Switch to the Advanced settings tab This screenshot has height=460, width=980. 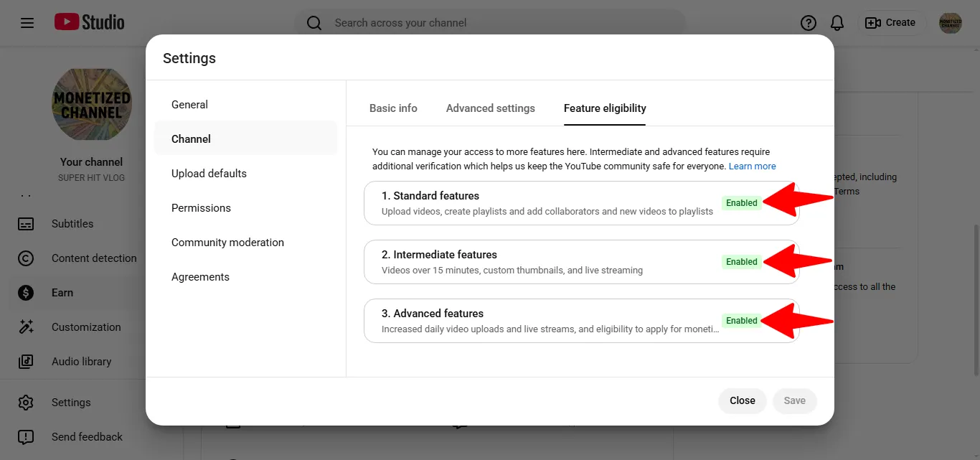(x=491, y=108)
